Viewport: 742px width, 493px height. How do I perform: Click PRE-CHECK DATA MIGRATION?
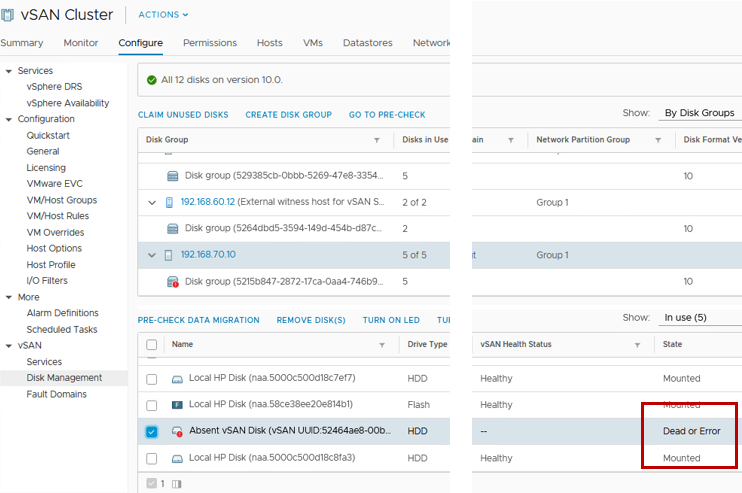click(x=199, y=320)
